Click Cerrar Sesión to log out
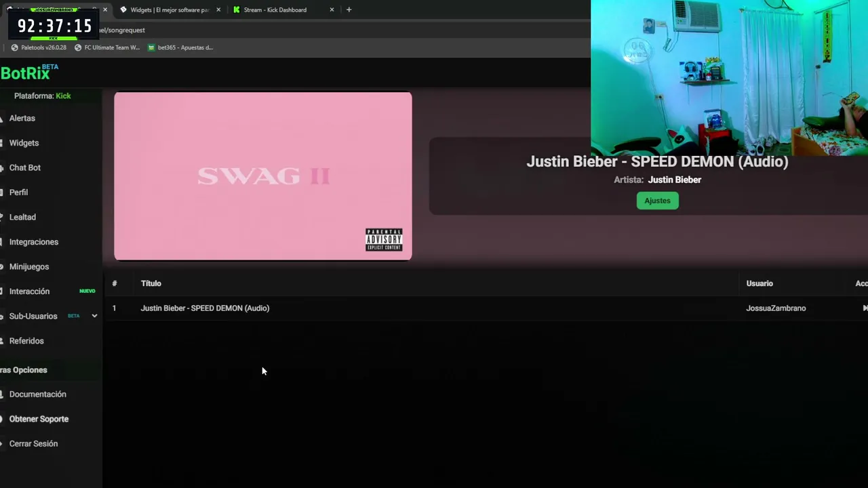Viewport: 868px width, 488px height. tap(33, 444)
